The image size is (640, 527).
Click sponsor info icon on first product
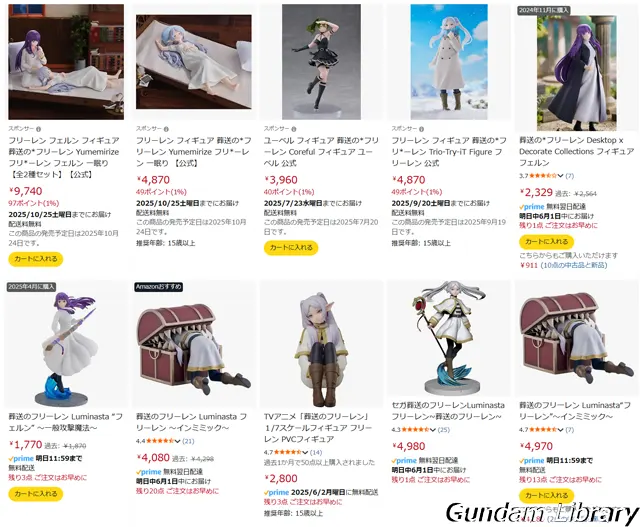tap(38, 129)
